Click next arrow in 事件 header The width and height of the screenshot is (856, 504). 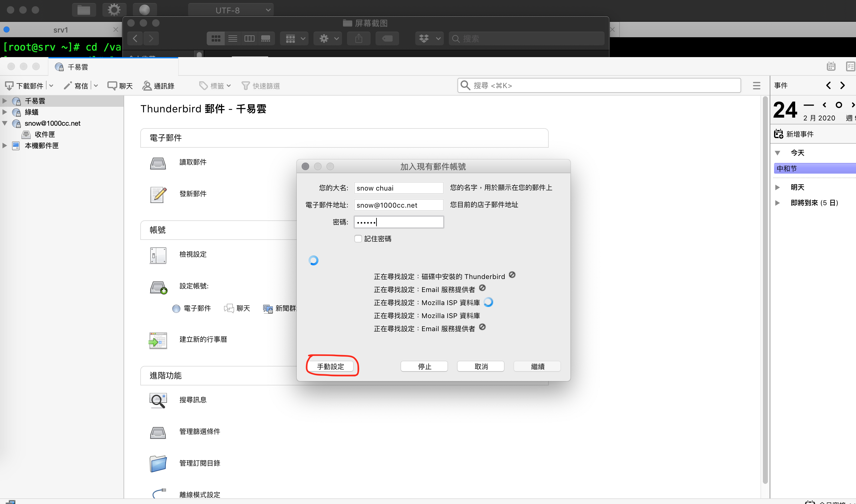coord(843,86)
